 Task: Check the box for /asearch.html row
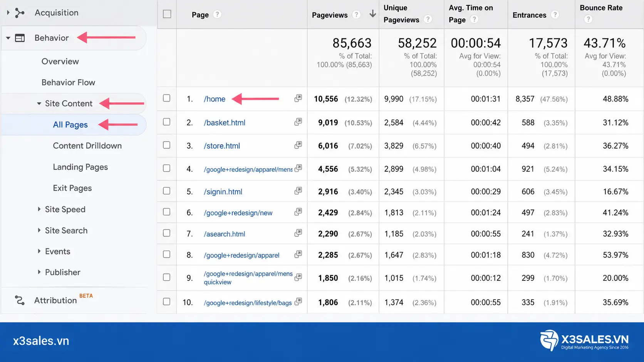[166, 233]
